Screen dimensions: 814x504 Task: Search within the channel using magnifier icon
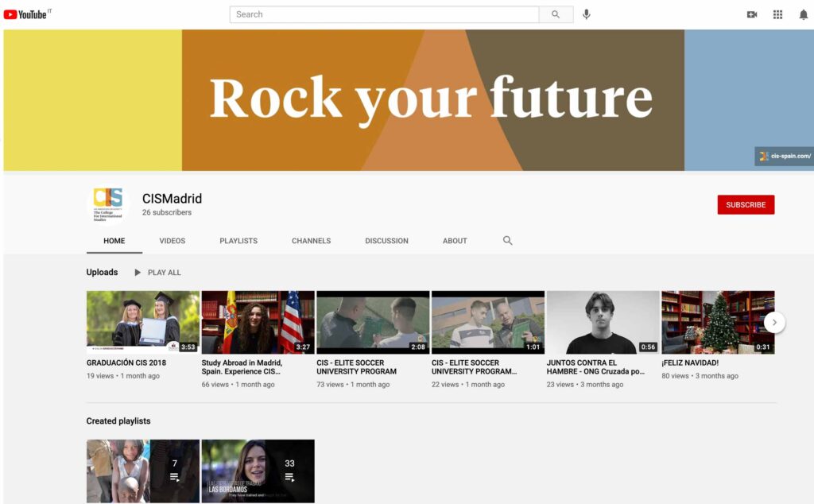click(507, 240)
